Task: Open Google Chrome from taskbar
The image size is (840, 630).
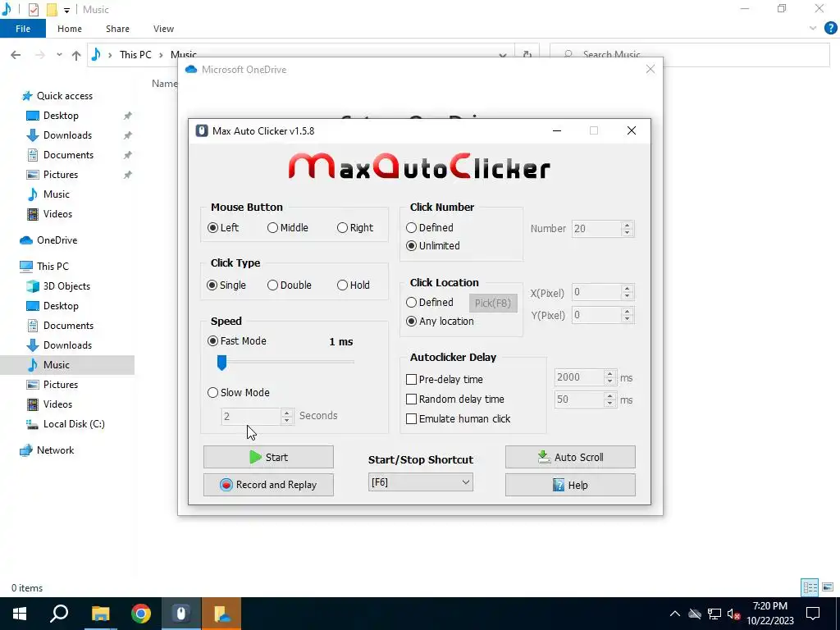Action: click(x=141, y=614)
